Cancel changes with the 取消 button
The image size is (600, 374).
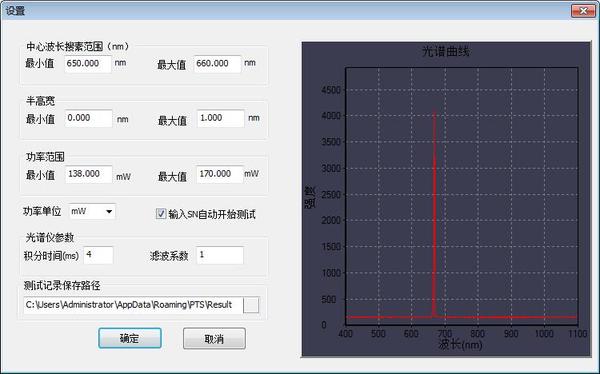click(214, 338)
